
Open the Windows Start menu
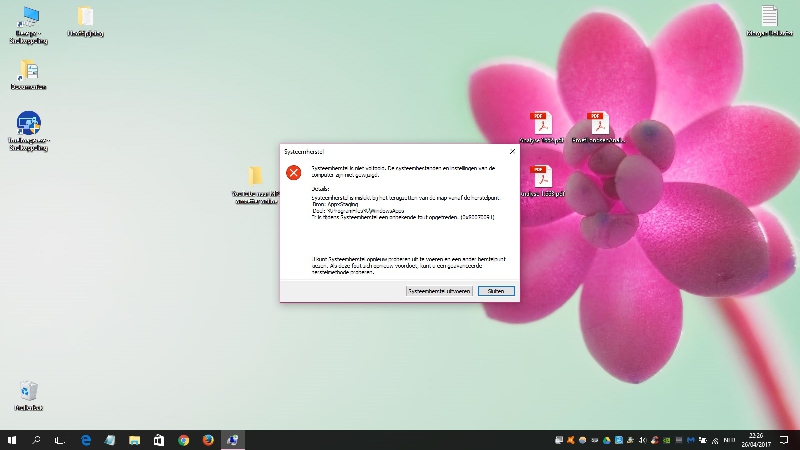pos(12,440)
